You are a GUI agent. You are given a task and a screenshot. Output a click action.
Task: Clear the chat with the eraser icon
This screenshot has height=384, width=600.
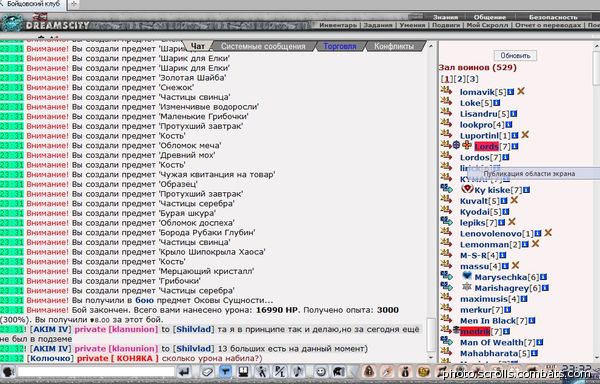[x=207, y=372]
